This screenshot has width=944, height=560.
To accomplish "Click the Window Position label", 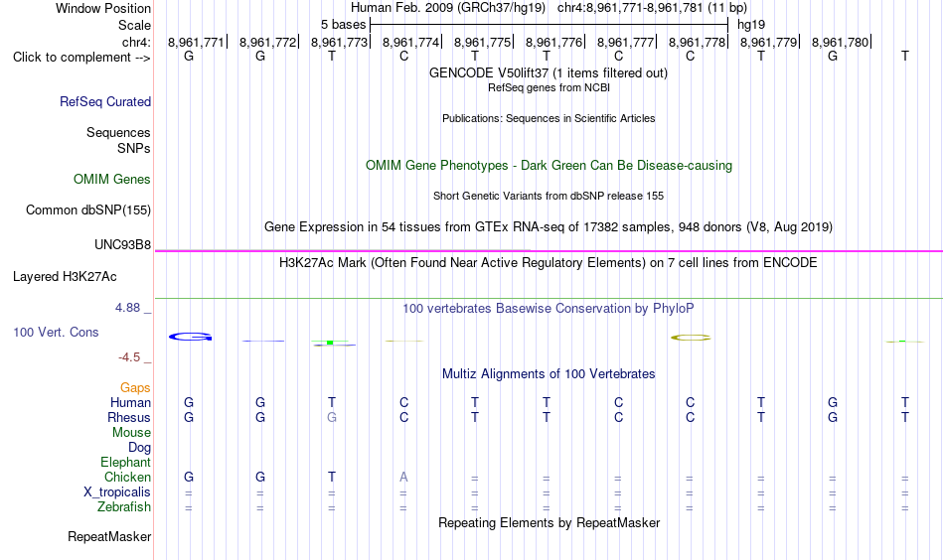I will click(x=103, y=8).
